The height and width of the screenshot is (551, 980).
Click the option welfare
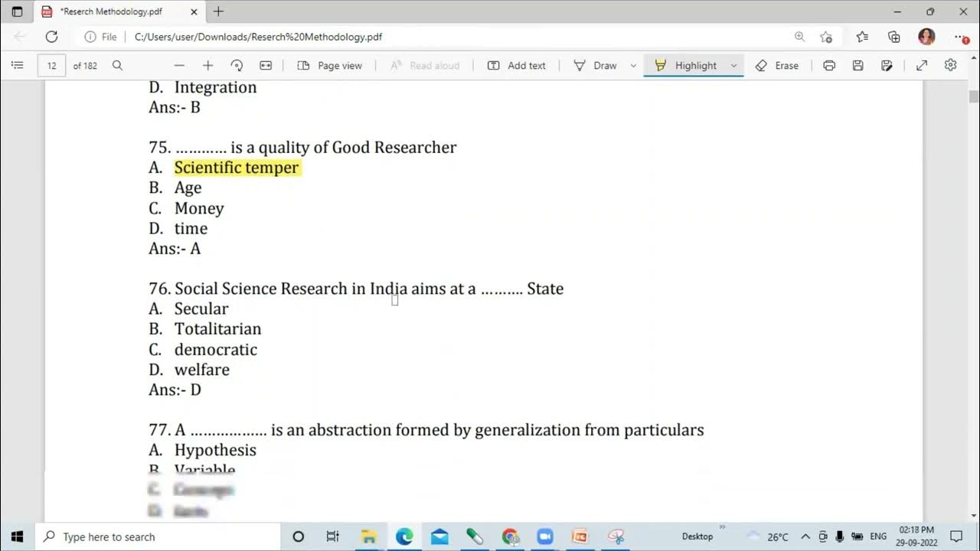coord(202,370)
